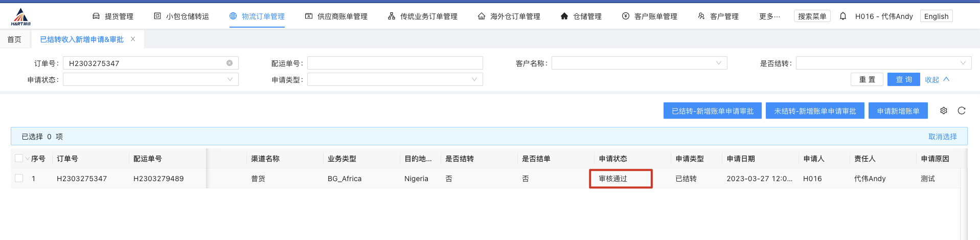The height and width of the screenshot is (240, 980).
Task: Check the checkbox for row 1
Action: pos(19,178)
